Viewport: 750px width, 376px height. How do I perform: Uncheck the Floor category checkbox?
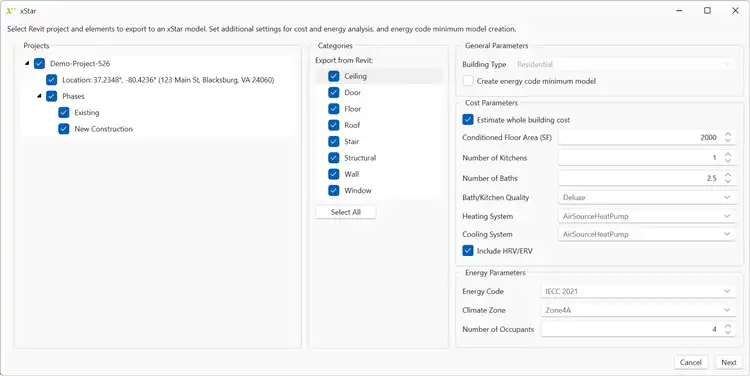pos(334,109)
